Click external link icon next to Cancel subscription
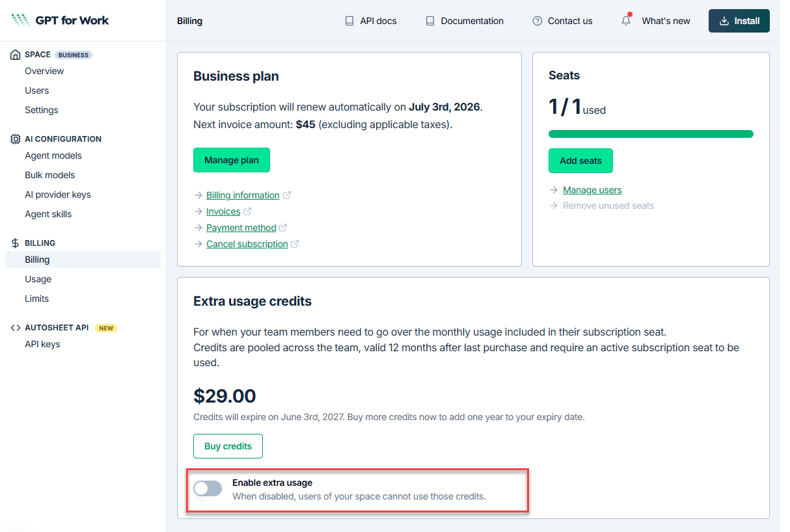The image size is (790, 532). [295, 244]
